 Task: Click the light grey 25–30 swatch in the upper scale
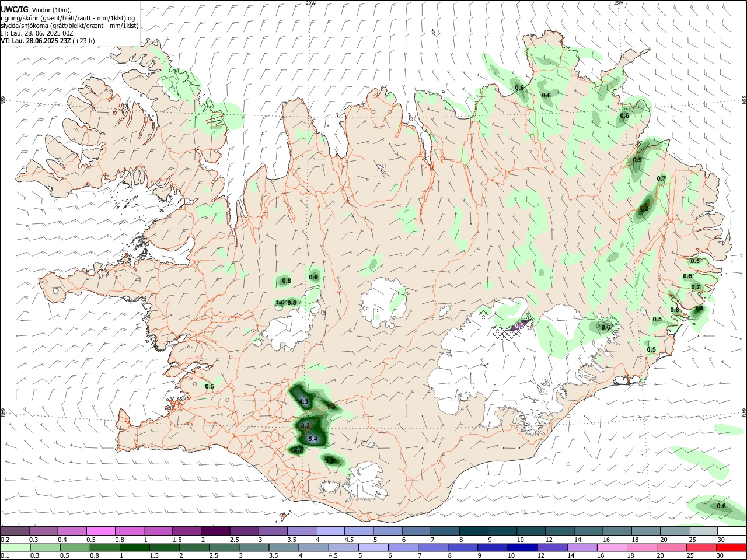tap(703, 531)
